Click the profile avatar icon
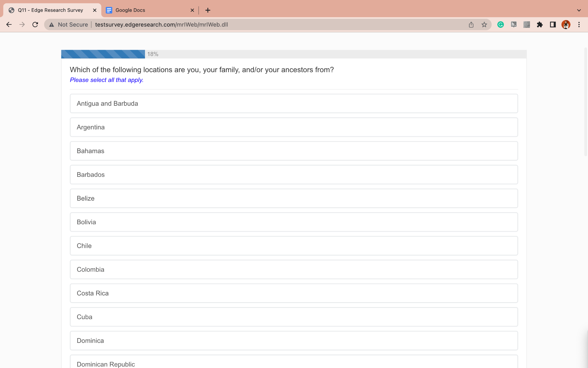The width and height of the screenshot is (588, 368). pyautogui.click(x=566, y=25)
